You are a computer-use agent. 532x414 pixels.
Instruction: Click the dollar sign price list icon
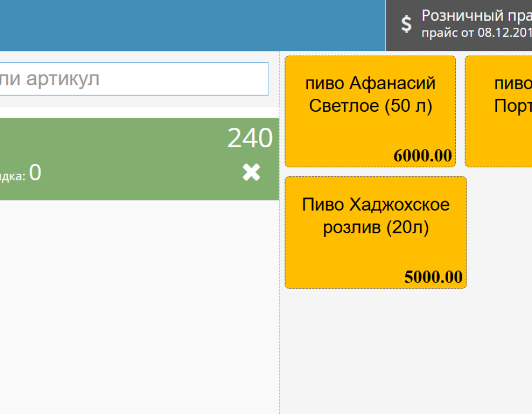pyautogui.click(x=406, y=24)
